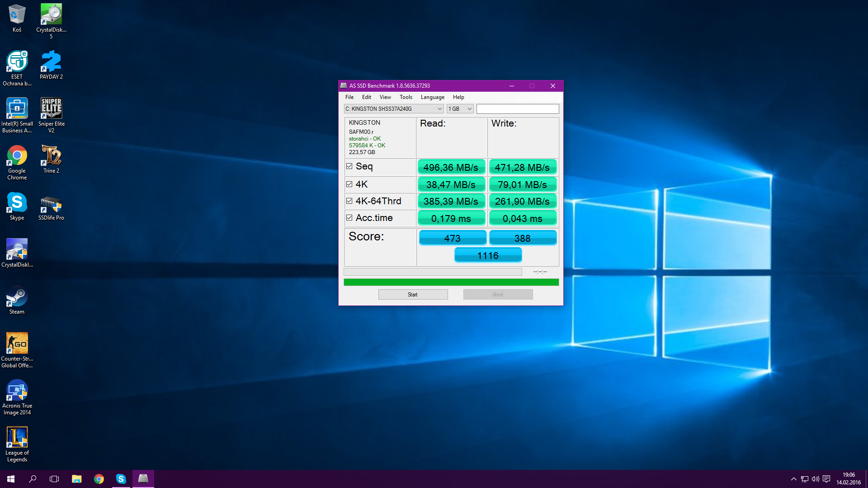The height and width of the screenshot is (488, 868).
Task: Click the 4K write result 79,01 MB/s
Action: tap(523, 184)
